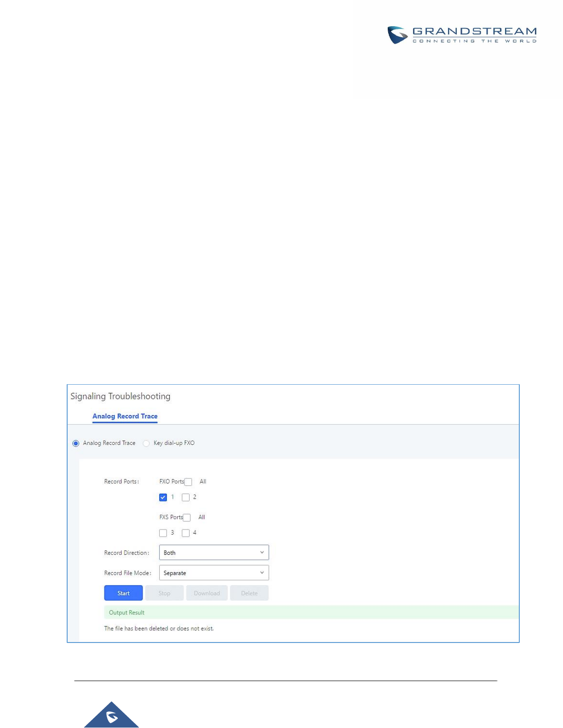Tick FXS port 4 checkbox
Screen dimensions: 563x728
point(186,533)
